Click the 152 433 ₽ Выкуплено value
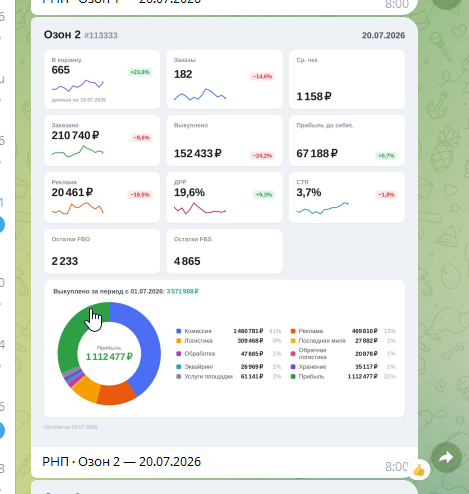469x494 pixels. click(x=198, y=153)
